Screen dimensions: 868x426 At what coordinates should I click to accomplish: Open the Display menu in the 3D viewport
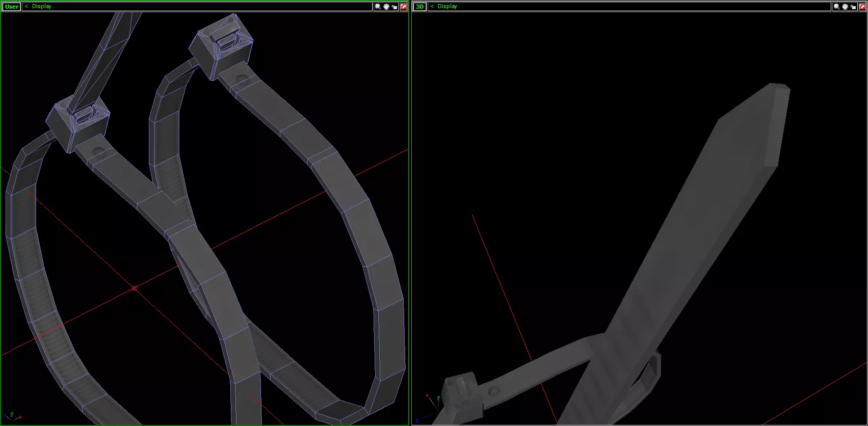pyautogui.click(x=447, y=7)
